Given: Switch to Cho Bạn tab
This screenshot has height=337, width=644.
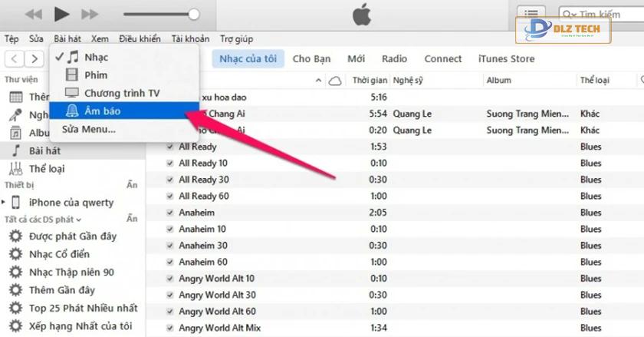Looking at the screenshot, I should (311, 59).
